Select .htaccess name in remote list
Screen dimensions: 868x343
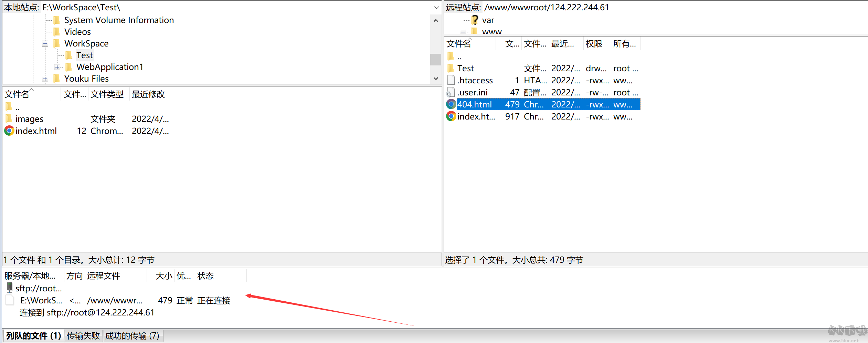(x=475, y=80)
